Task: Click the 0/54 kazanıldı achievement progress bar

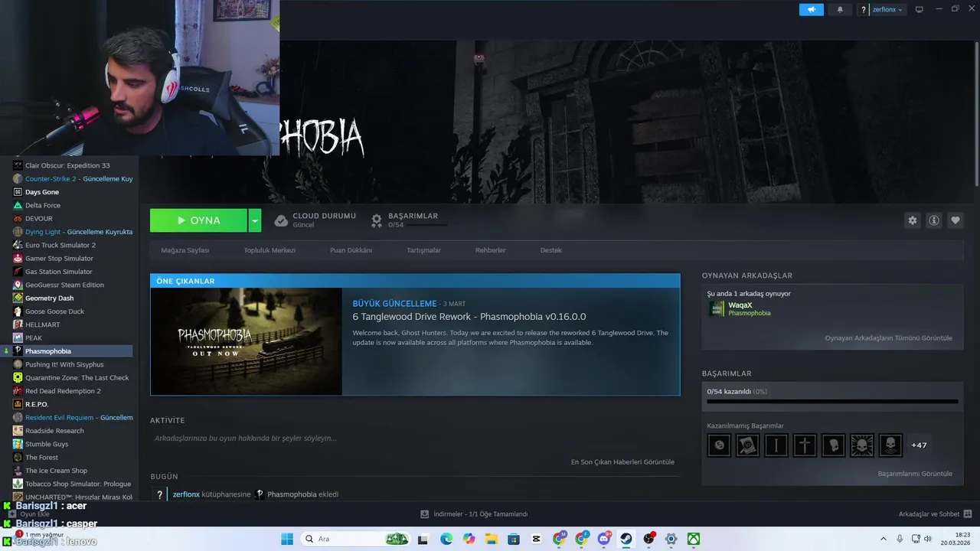Action: pyautogui.click(x=832, y=400)
